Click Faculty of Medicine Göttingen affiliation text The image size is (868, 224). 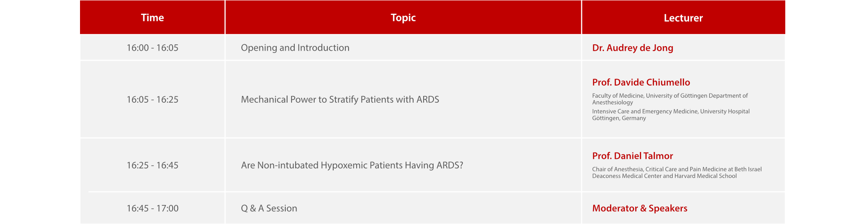(670, 96)
